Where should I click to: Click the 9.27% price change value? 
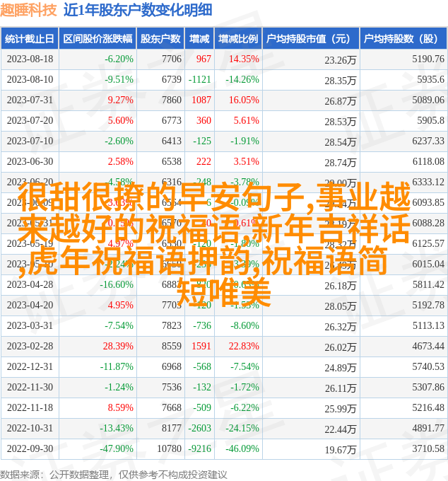pos(120,100)
